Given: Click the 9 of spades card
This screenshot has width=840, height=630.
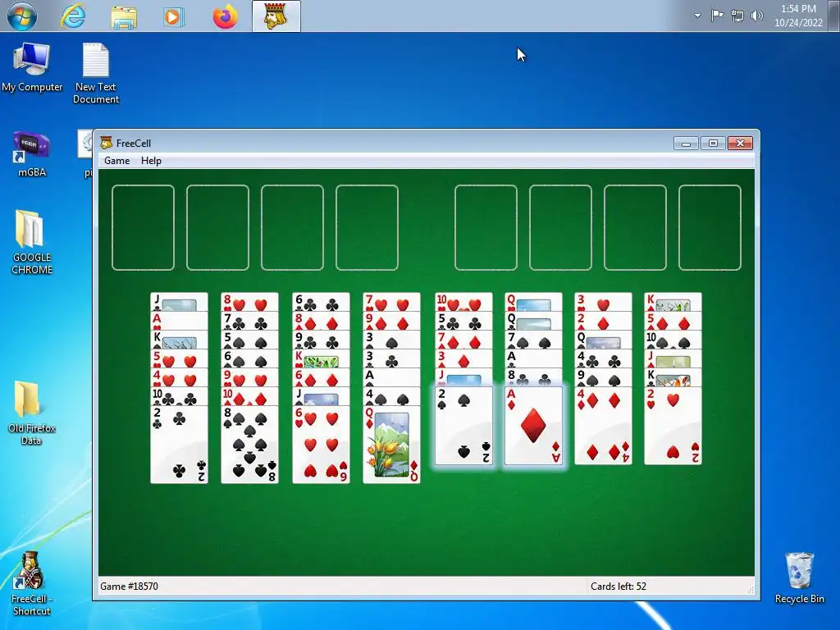Looking at the screenshot, I should (603, 377).
